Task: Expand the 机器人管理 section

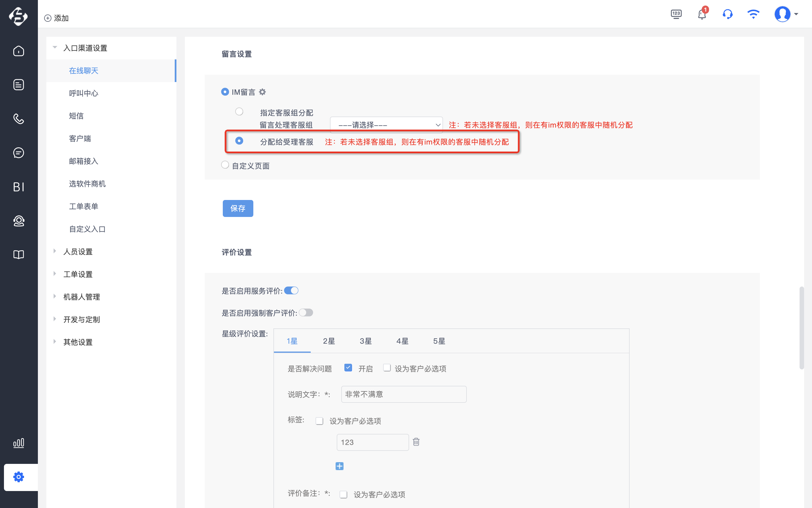Action: [x=82, y=297]
